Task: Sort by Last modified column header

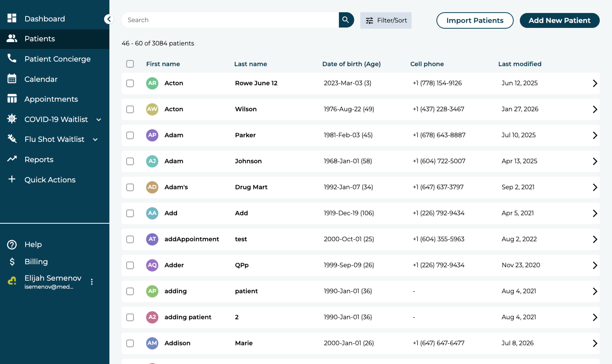Action: point(520,64)
